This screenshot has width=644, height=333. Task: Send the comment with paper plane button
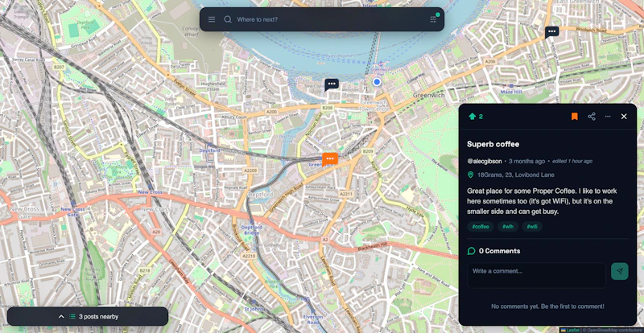pos(620,271)
